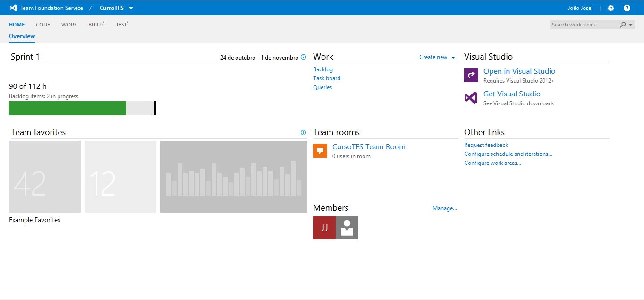Switch to the BUILD tab
Screen dimensions: 644x300
(x=96, y=25)
